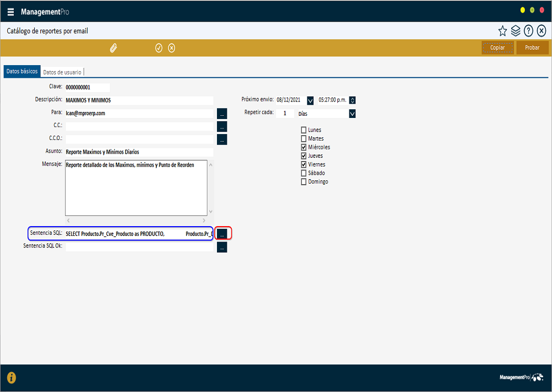Click the paperclip attachment icon
Screen dimensions: 552x392
coord(114,48)
